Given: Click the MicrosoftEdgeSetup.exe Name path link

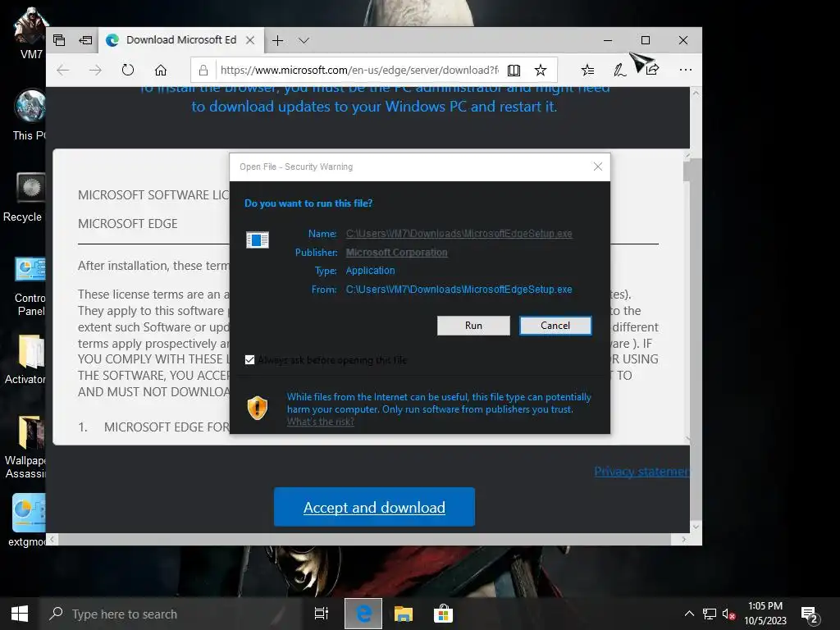Looking at the screenshot, I should coord(459,234).
